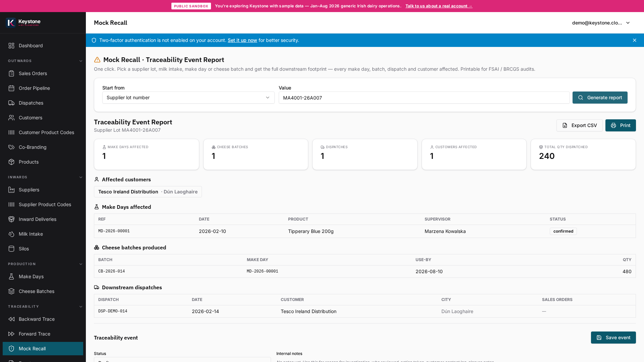
Task: Click the Co-Branding tags icon
Action: click(11, 147)
